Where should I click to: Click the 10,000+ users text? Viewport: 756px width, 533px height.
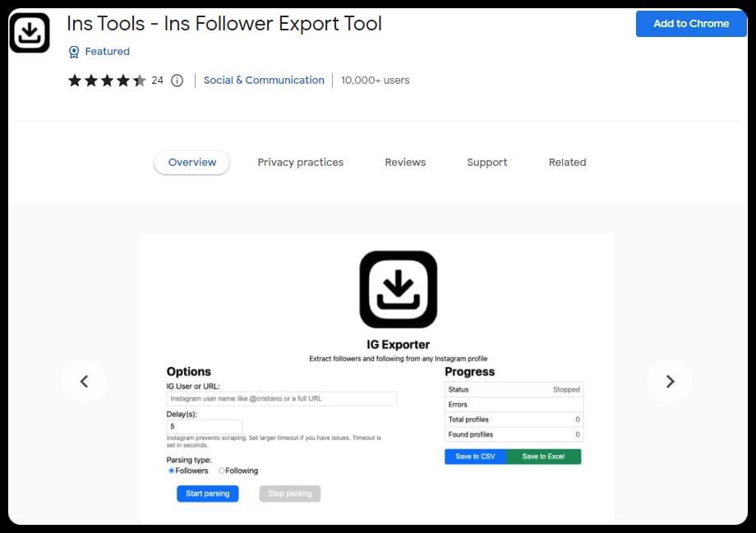coord(375,80)
